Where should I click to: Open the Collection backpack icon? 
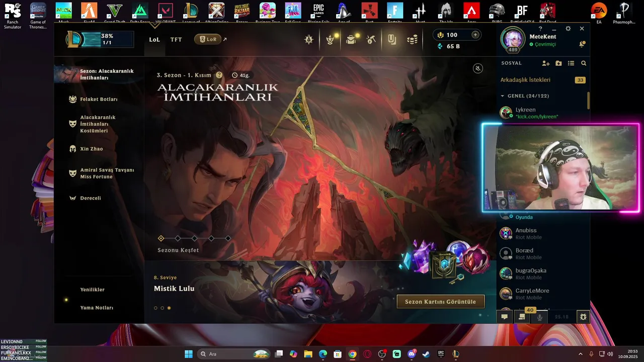pos(351,39)
